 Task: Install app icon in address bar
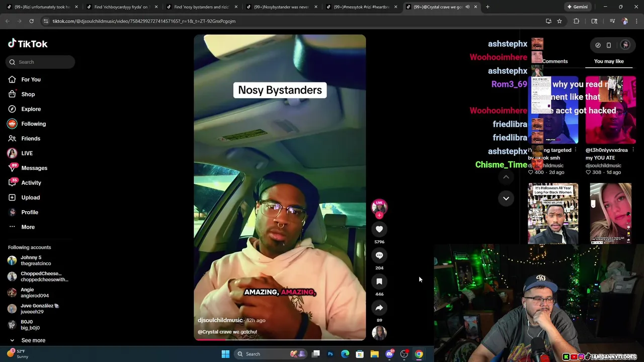point(548,21)
